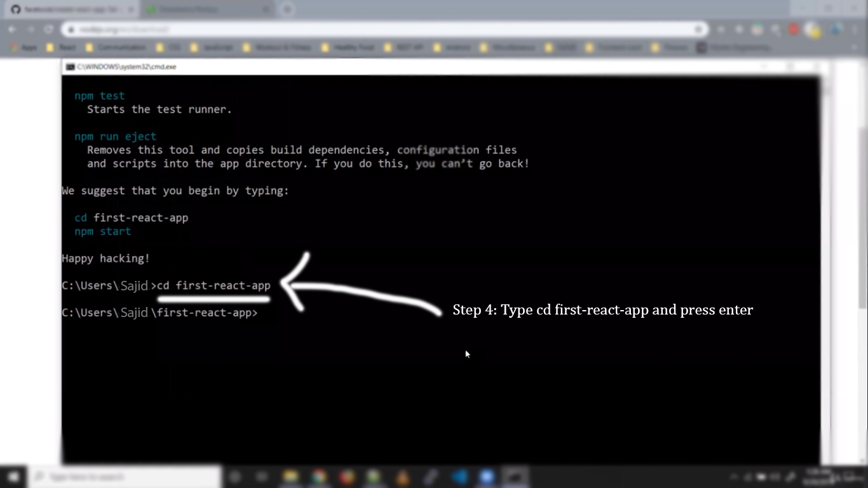Open the Chrome profile avatar
Image resolution: width=868 pixels, height=488 pixels.
point(837,29)
